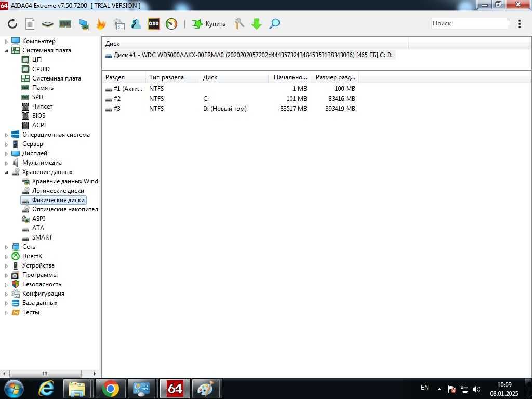Open the OSD panel icon
Viewport: 532px width, 399px height.
tap(154, 24)
